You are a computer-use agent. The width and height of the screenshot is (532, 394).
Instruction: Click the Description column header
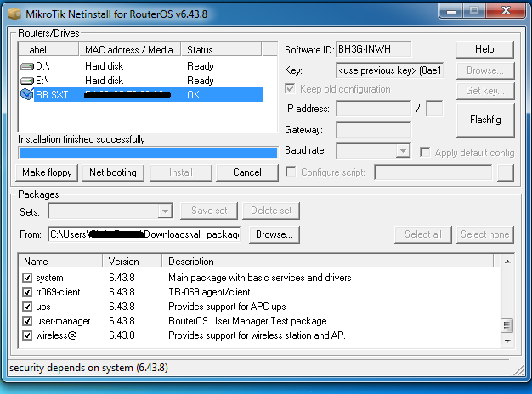328,261
